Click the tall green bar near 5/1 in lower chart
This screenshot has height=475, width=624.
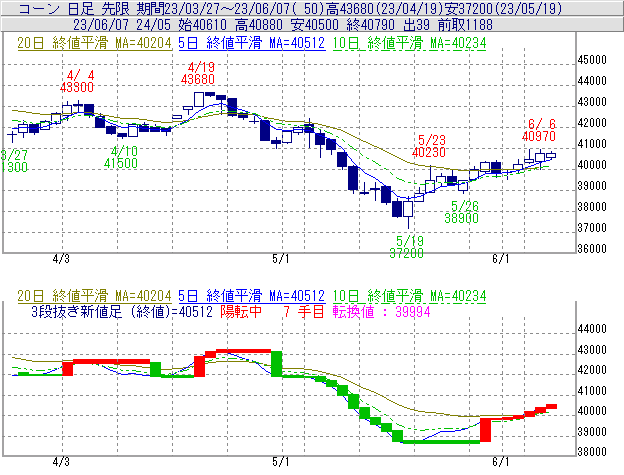(x=277, y=364)
